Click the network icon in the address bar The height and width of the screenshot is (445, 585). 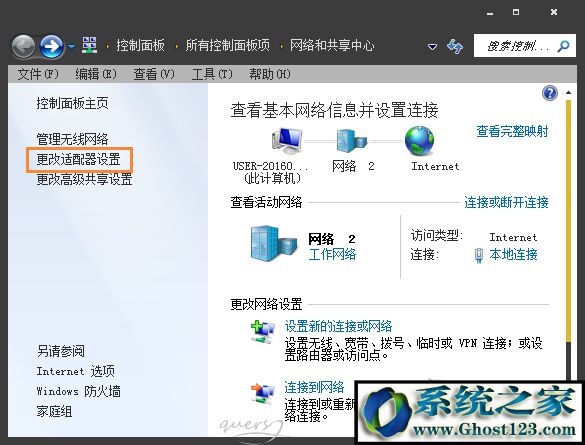pyautogui.click(x=90, y=46)
